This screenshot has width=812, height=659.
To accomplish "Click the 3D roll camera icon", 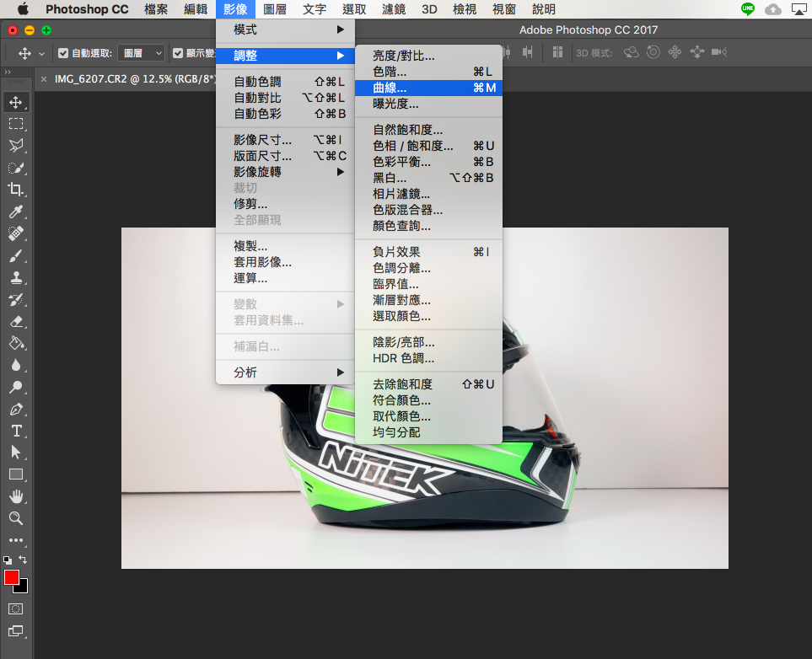I will click(653, 51).
